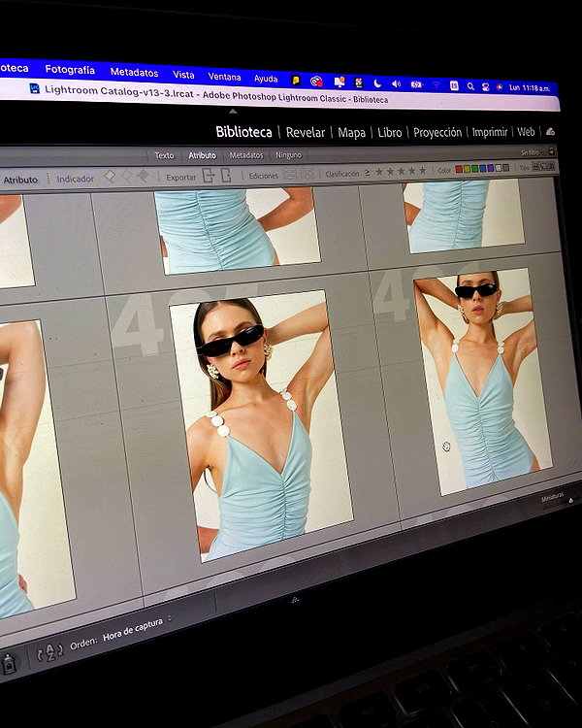
Task: Open the rating comparison operator menu
Action: coord(368,172)
